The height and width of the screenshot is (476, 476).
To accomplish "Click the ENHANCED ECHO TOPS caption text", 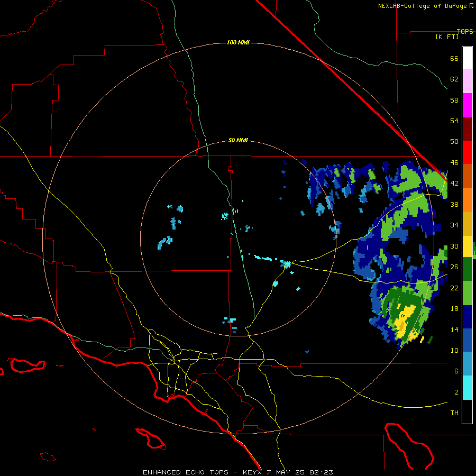I will coord(186,472).
